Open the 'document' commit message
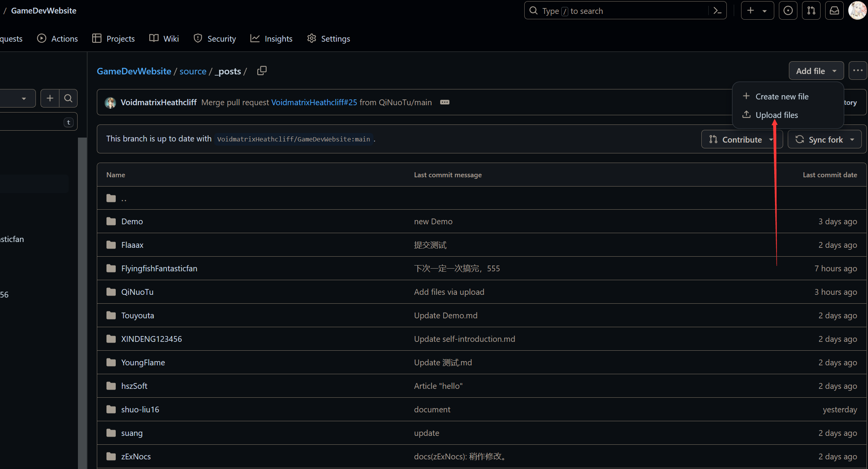The width and height of the screenshot is (868, 469). point(432,410)
